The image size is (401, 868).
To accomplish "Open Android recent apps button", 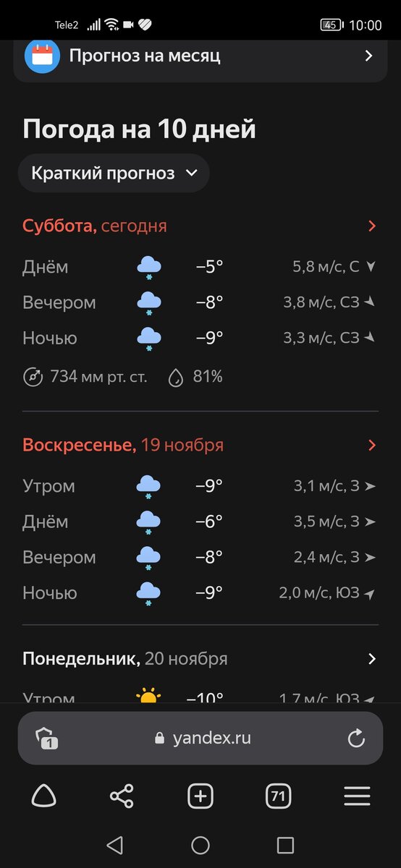I will [286, 845].
